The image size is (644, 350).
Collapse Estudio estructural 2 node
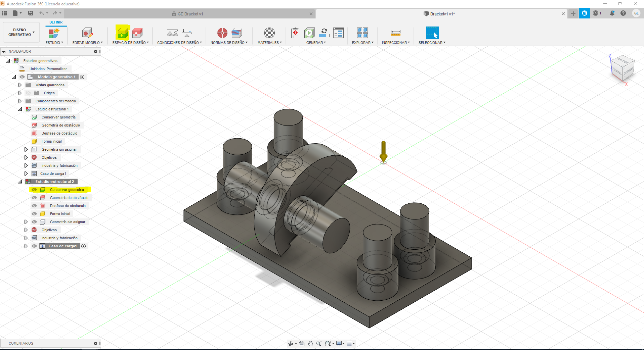[20, 182]
